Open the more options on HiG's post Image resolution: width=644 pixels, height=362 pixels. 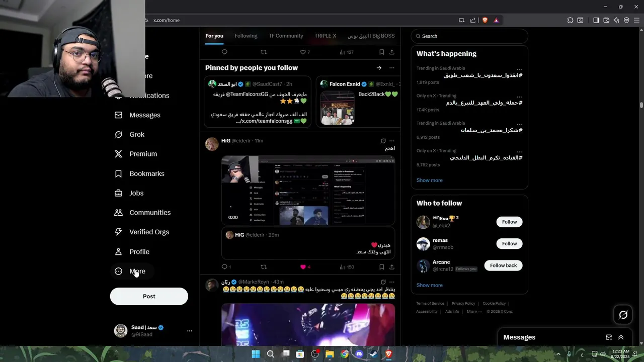click(392, 141)
